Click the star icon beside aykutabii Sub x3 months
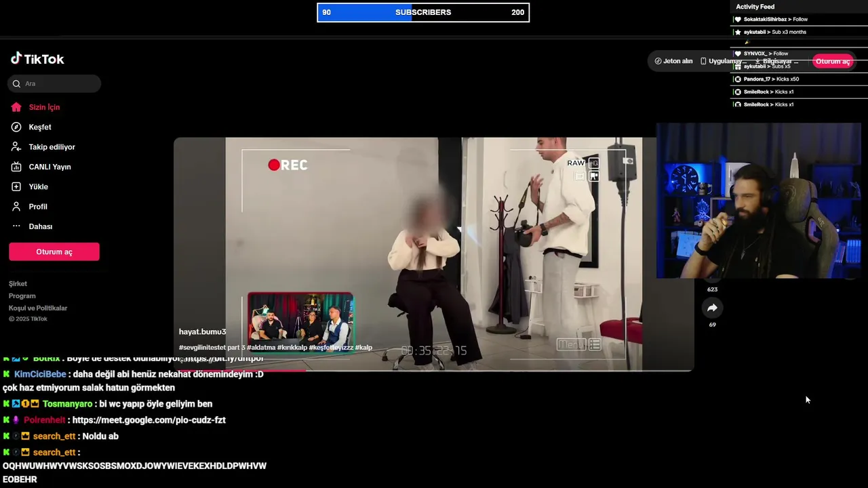This screenshot has width=868, height=488. 738,32
